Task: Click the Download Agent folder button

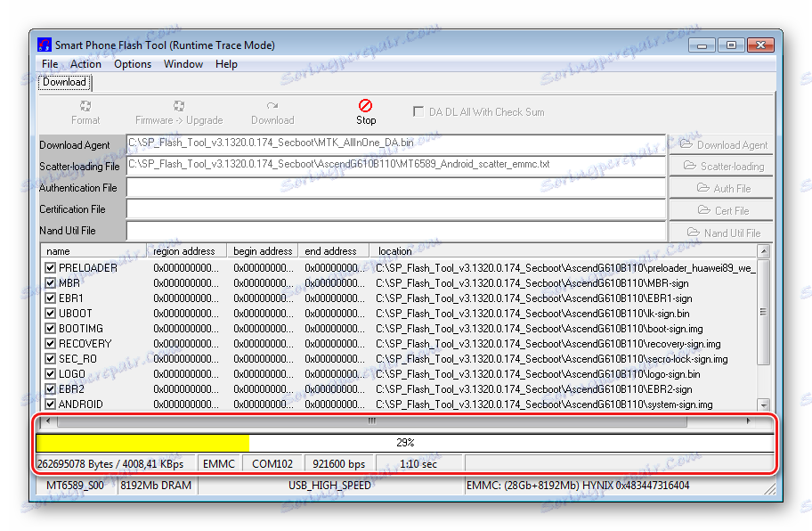Action: 722,144
